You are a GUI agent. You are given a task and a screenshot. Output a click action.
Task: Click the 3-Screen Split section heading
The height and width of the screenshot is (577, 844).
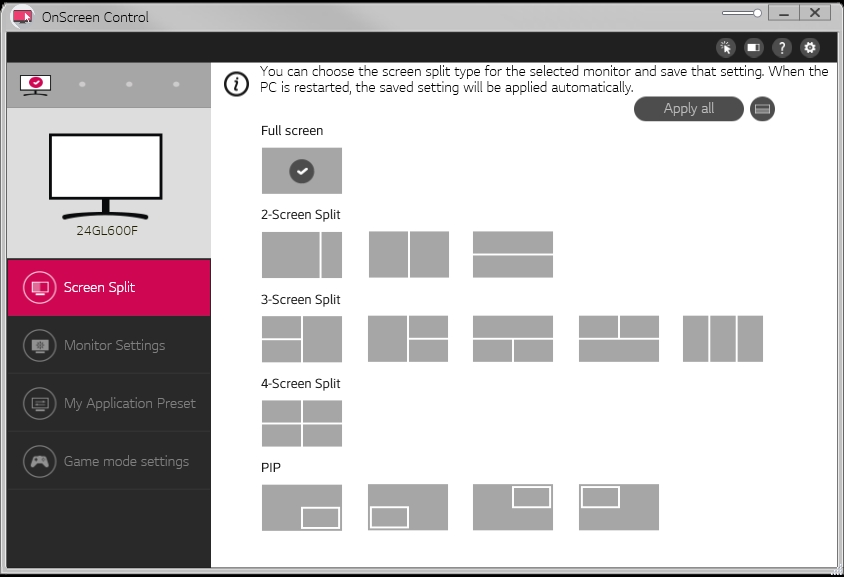300,300
